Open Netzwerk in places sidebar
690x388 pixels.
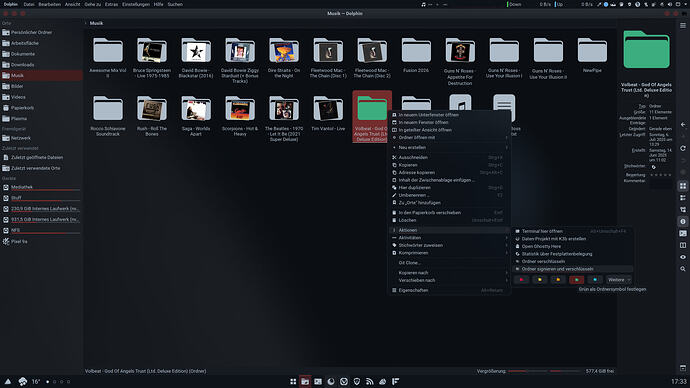tap(41, 138)
